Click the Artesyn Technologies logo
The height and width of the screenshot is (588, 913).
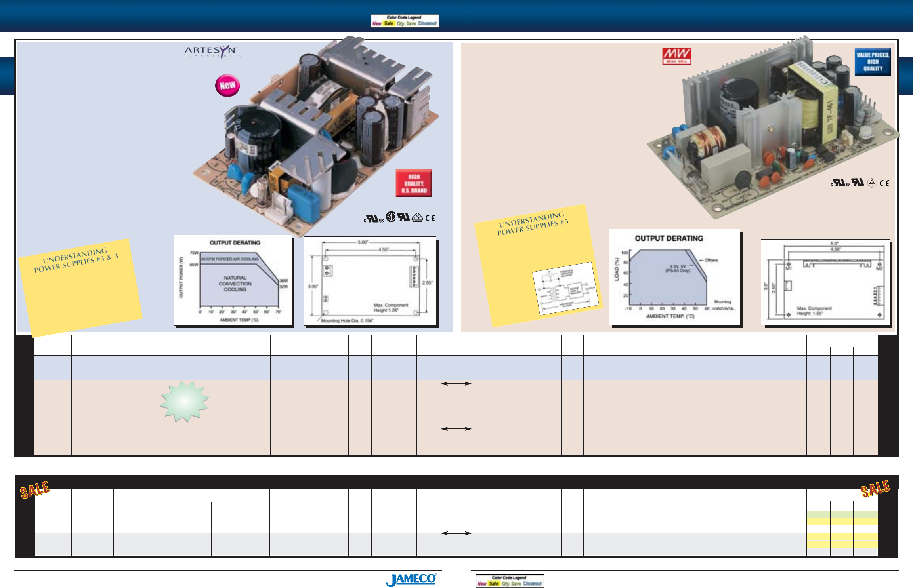(x=210, y=51)
